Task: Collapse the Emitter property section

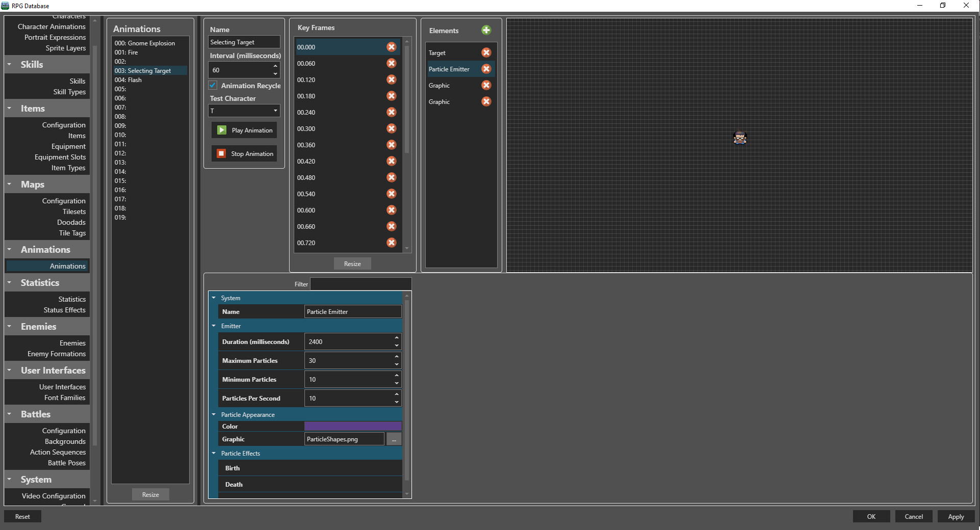Action: click(214, 326)
